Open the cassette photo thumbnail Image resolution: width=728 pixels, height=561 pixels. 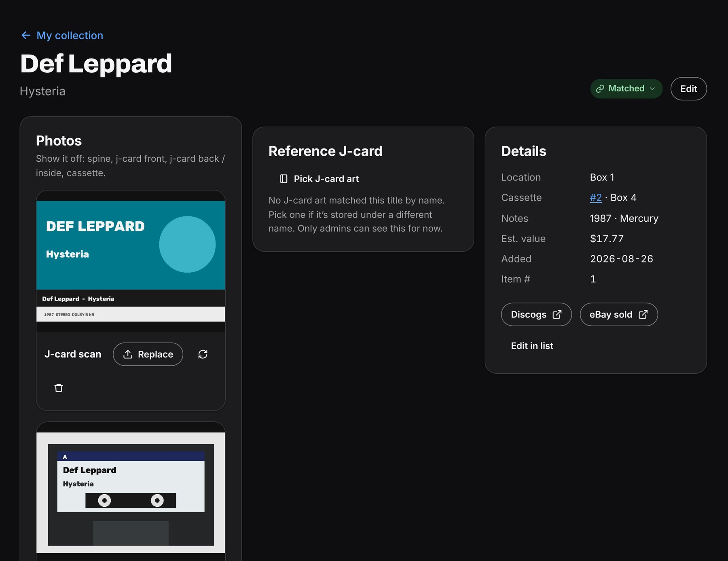[x=131, y=492]
